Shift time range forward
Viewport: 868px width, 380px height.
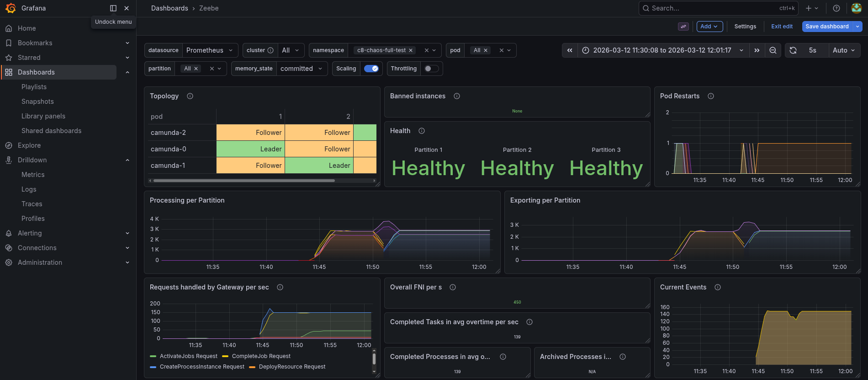[757, 50]
